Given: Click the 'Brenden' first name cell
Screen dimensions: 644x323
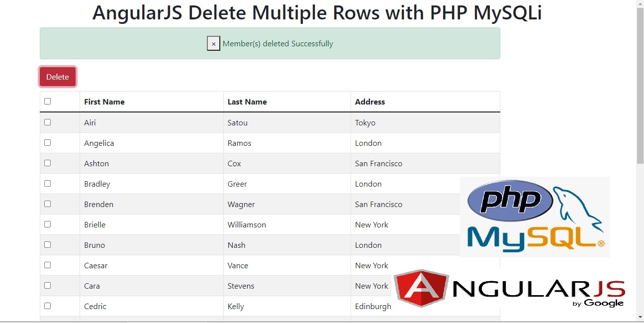Looking at the screenshot, I should coord(152,204).
